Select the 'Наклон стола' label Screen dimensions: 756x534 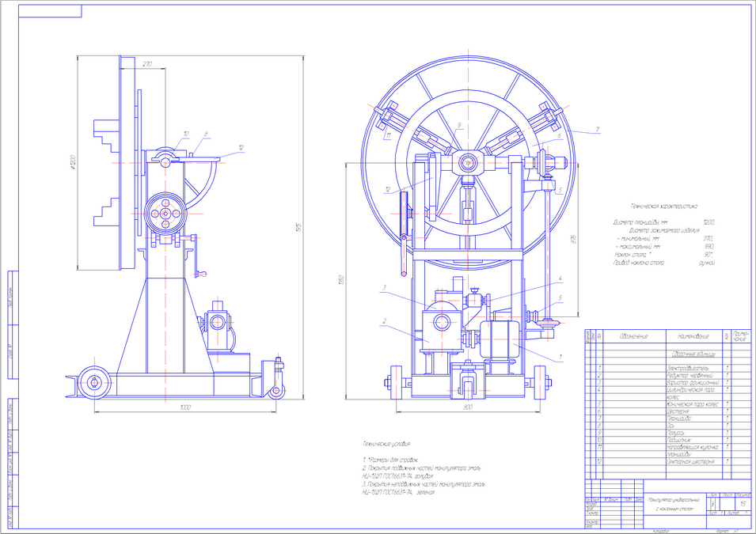coord(631,255)
